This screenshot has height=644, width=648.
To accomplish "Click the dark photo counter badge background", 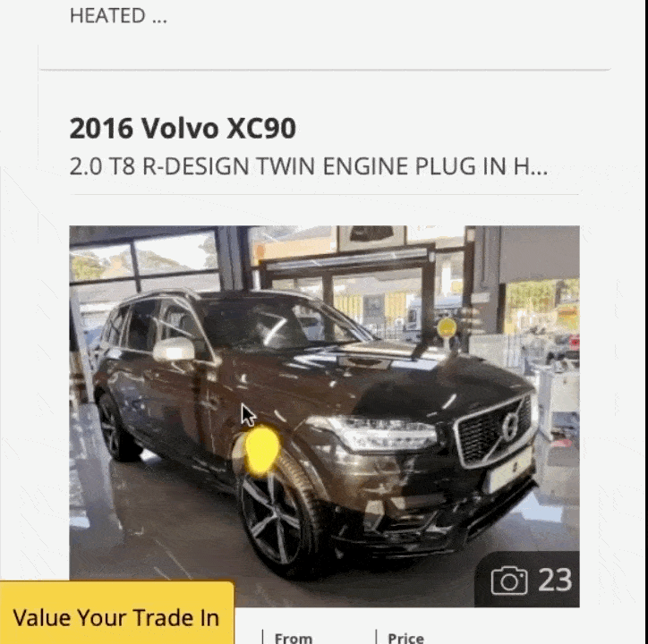I will point(527,579).
